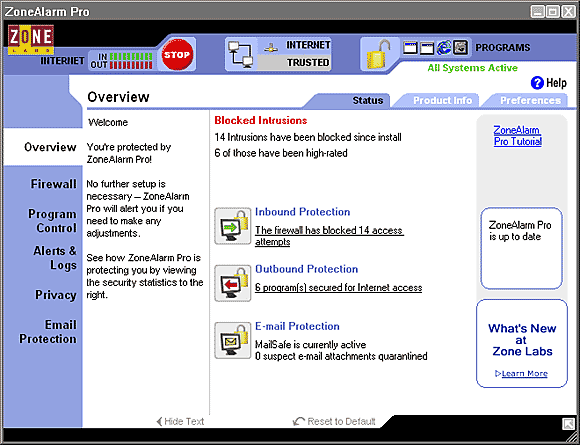The height and width of the screenshot is (445, 580).
Task: Click 6 program(s) secured for Internet access link
Action: (338, 287)
